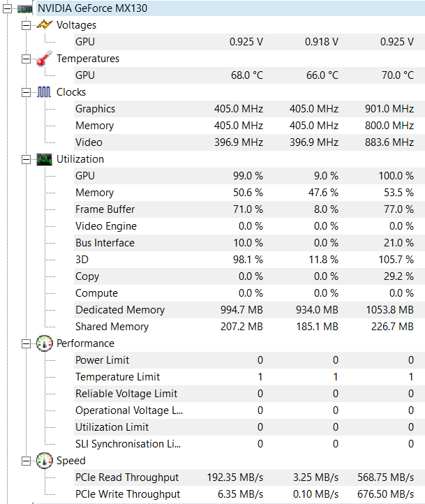Select the Dedicated Memory row
The image size is (425, 504).
click(119, 310)
